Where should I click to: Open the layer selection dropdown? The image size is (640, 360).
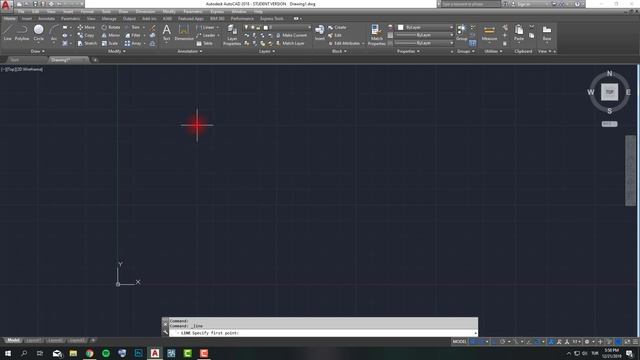(x=277, y=27)
